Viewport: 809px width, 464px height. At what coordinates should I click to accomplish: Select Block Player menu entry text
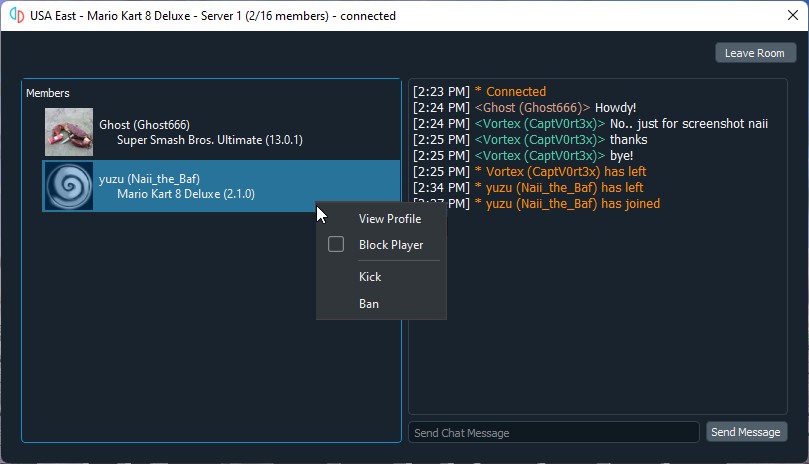[x=391, y=245]
